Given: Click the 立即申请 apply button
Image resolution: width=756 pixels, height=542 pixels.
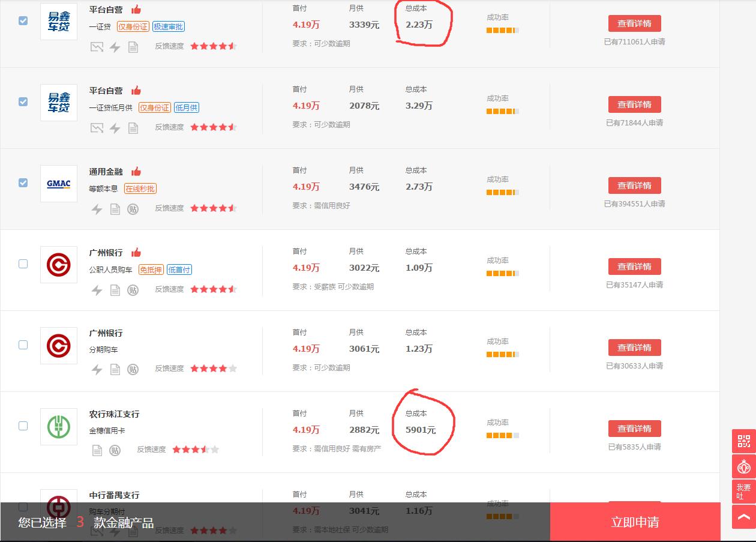Looking at the screenshot, I should coord(635,522).
